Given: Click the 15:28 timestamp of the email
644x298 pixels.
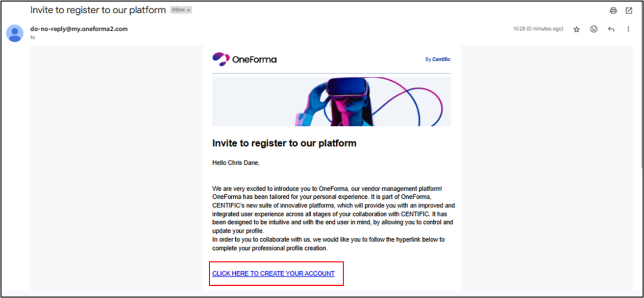Looking at the screenshot, I should (x=538, y=29).
